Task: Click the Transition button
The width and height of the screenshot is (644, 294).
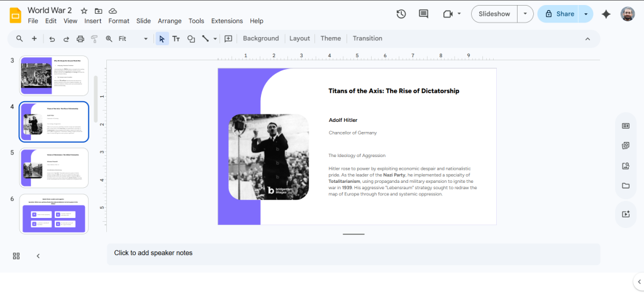Action: click(367, 38)
